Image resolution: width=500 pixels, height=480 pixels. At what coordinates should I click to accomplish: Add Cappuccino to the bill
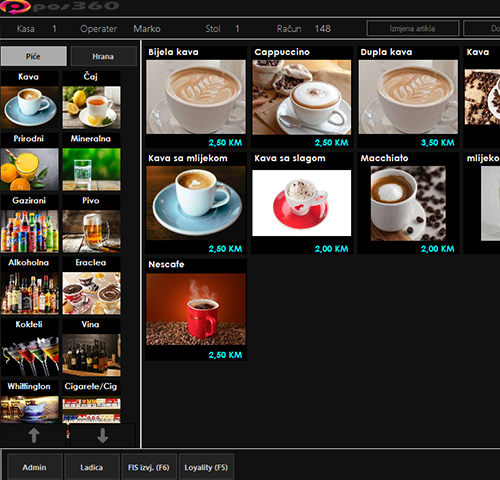click(x=302, y=97)
